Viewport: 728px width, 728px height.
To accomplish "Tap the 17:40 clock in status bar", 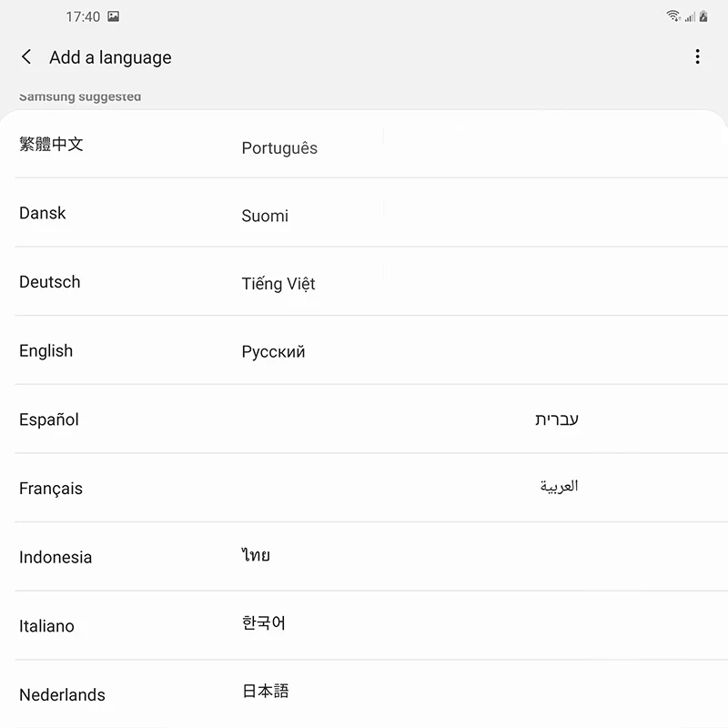I will 83,16.
